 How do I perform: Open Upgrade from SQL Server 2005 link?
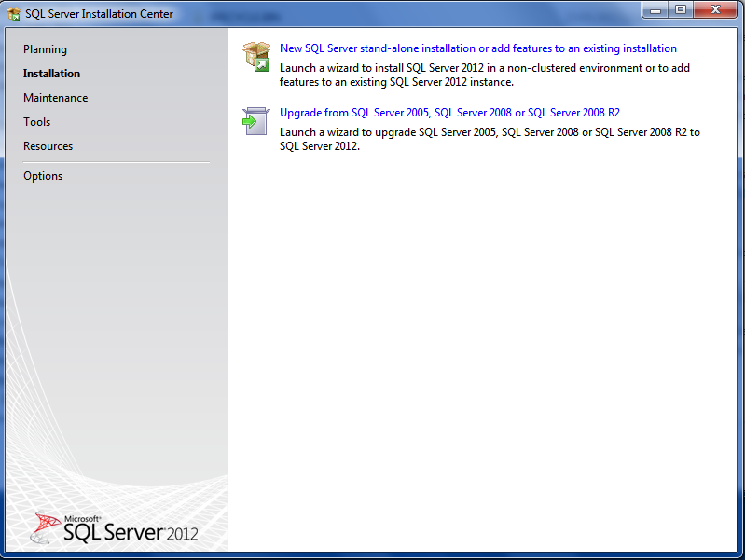point(449,113)
